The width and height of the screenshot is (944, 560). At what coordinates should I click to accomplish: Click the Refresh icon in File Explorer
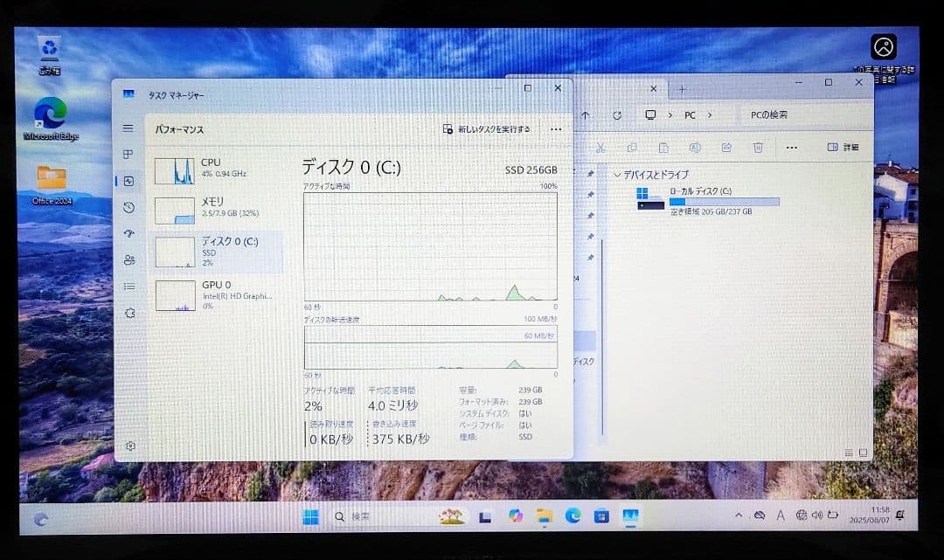pyautogui.click(x=615, y=114)
